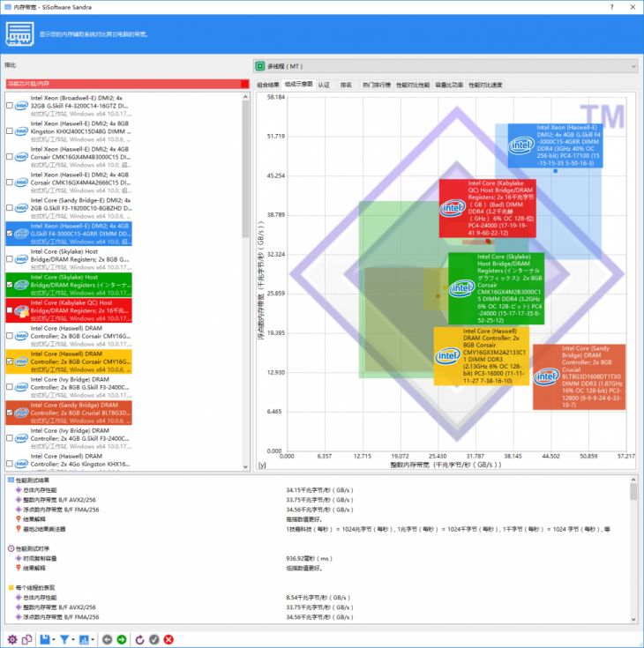Click the copy documents icon in bottom toolbar
This screenshot has width=644, height=648.
point(26,639)
